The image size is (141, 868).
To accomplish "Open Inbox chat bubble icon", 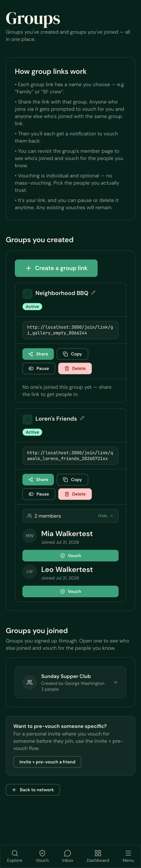I will click(x=68, y=856).
